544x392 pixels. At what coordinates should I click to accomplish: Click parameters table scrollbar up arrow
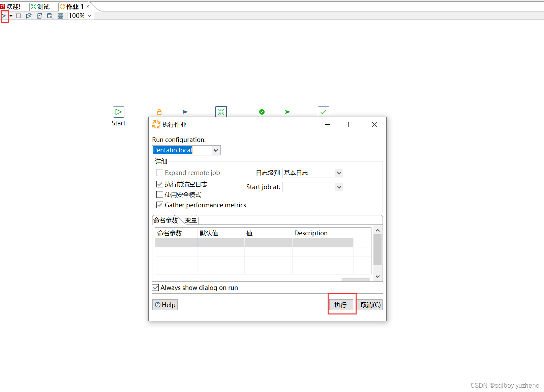pos(378,231)
